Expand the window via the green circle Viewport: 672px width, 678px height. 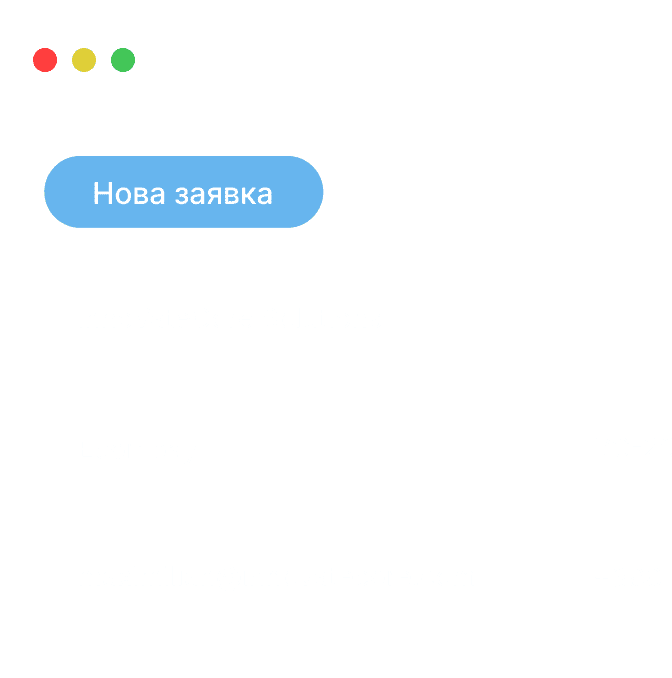tap(123, 60)
